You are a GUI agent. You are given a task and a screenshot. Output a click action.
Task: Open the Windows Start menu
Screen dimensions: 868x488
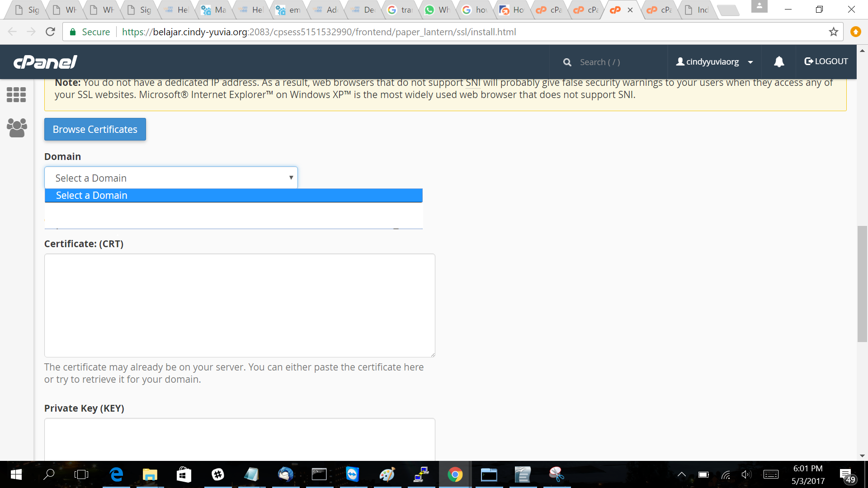point(16,474)
